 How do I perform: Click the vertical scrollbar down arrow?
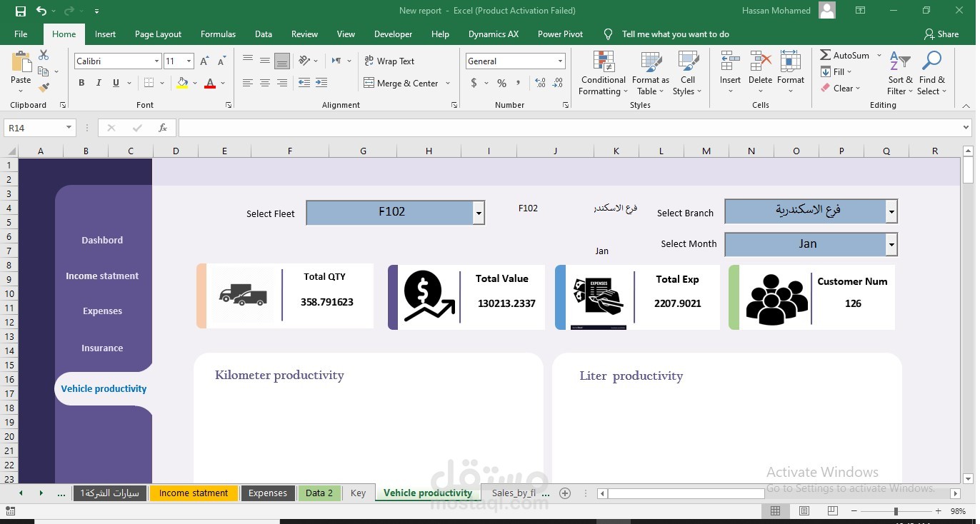[x=968, y=478]
